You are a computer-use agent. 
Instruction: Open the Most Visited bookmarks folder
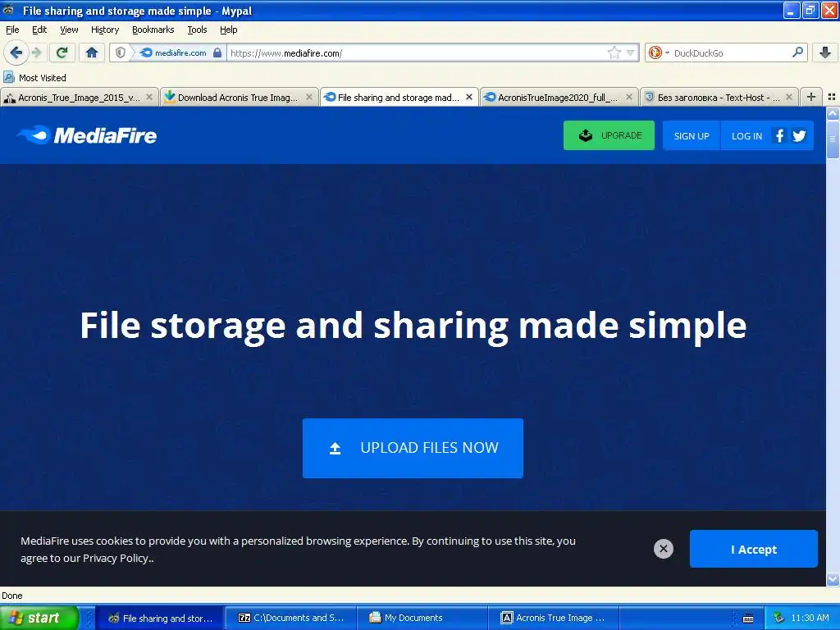34,78
